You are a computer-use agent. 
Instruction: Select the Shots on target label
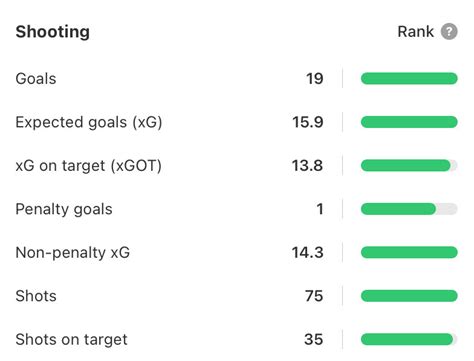pos(71,340)
